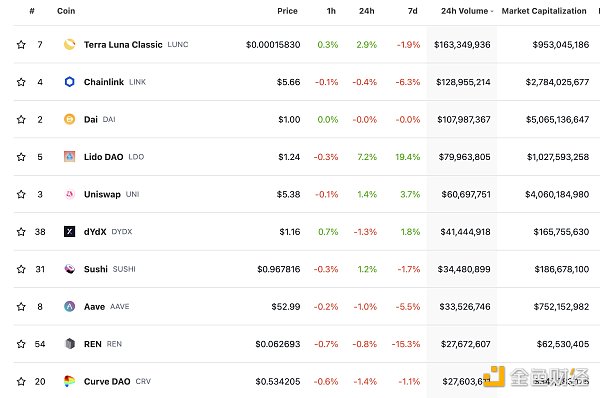Click the Uniswap unicorn logo
Viewport: 600px width, 398px height.
tap(69, 194)
